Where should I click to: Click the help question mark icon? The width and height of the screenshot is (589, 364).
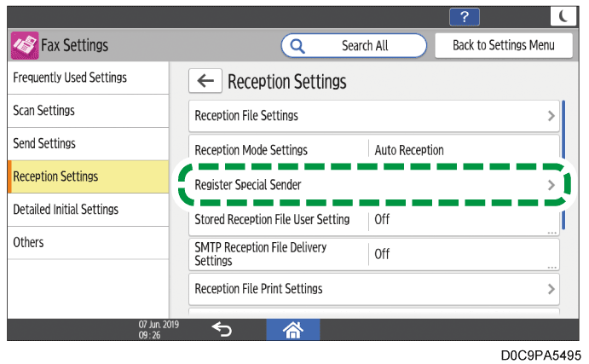[465, 16]
